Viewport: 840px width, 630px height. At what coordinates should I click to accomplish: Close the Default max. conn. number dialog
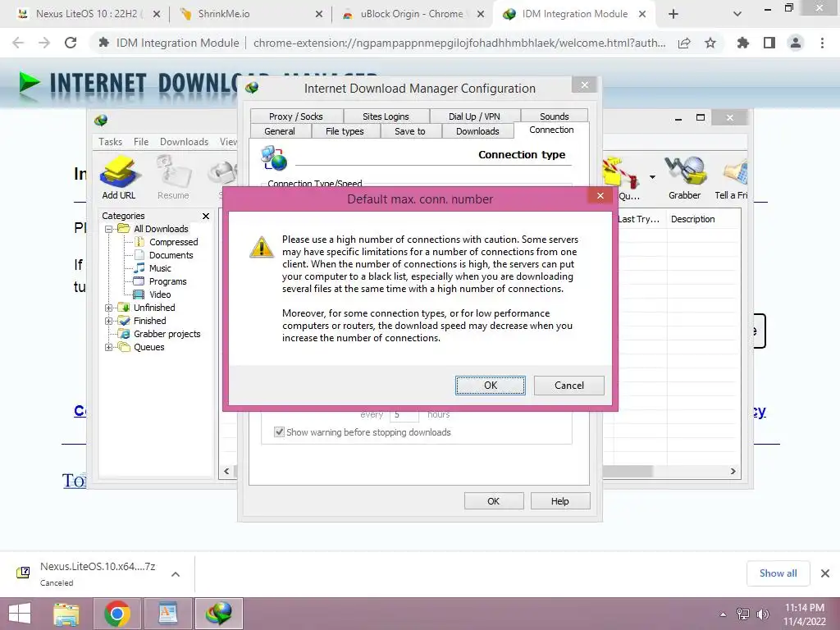pyautogui.click(x=600, y=196)
